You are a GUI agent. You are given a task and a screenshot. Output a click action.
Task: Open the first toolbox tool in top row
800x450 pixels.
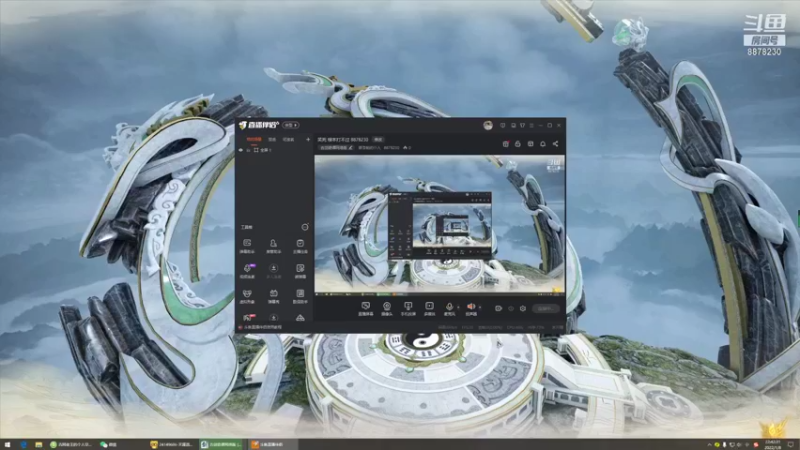[x=247, y=245]
